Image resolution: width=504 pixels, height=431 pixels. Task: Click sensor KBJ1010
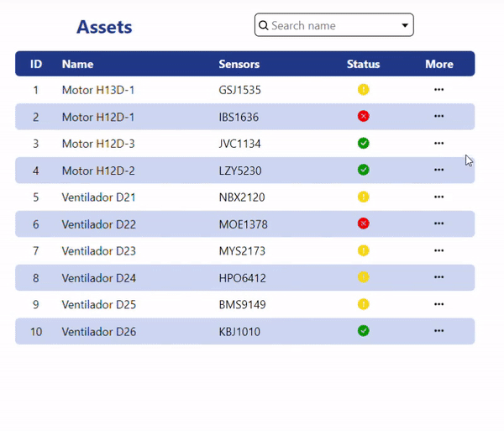(239, 332)
